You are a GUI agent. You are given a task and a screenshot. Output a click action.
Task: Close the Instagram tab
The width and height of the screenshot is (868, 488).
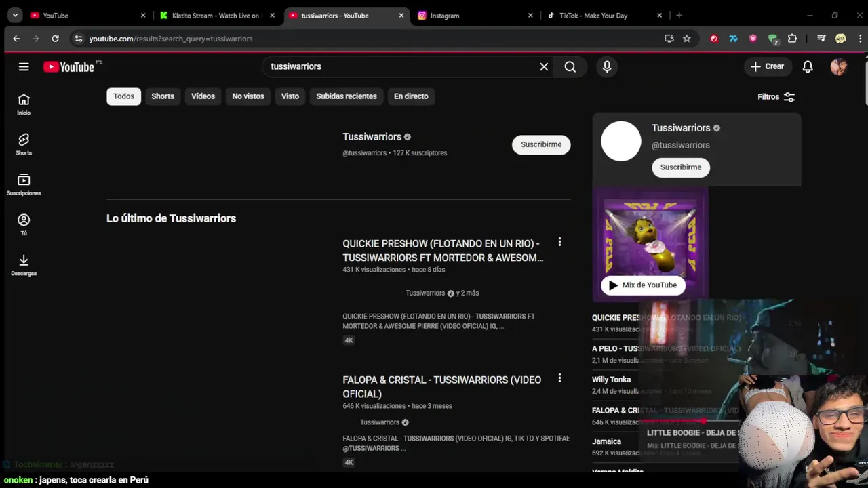[x=530, y=15]
